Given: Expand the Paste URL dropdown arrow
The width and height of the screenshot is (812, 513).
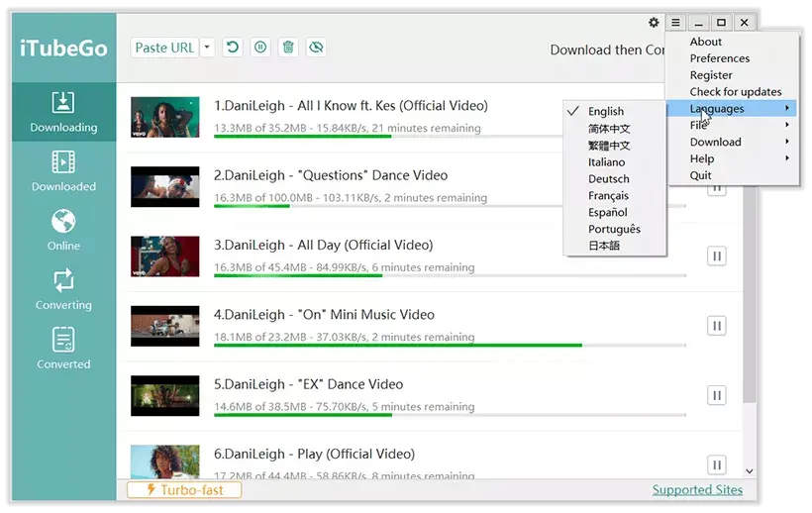Looking at the screenshot, I should point(207,48).
